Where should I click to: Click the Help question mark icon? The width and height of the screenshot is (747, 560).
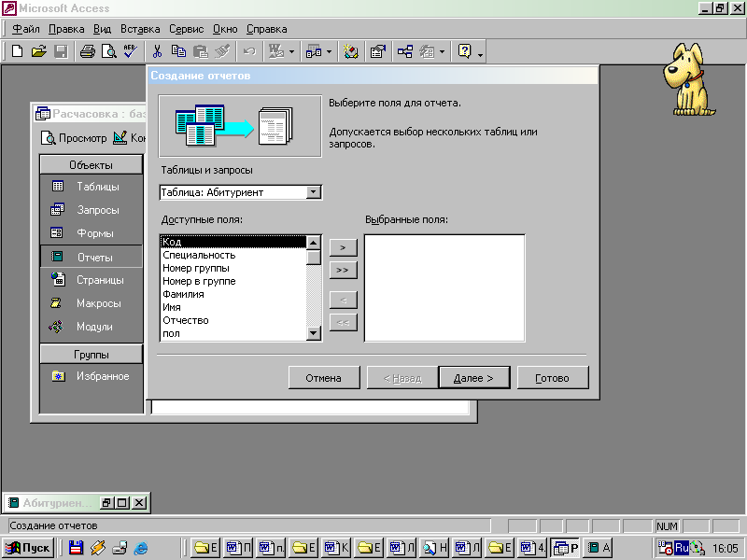pos(464,51)
